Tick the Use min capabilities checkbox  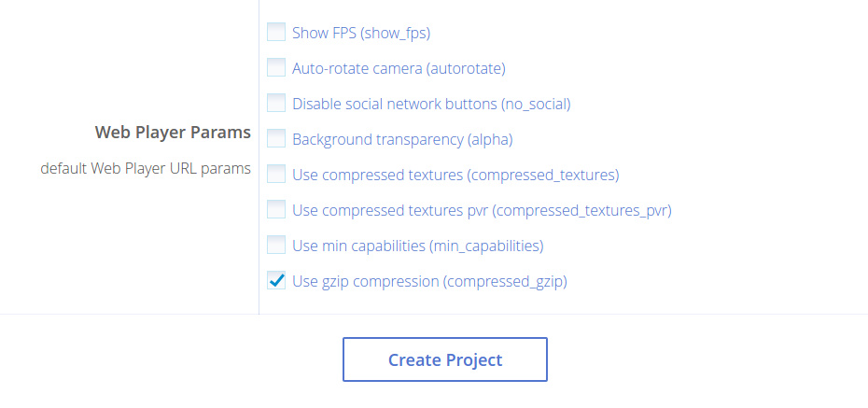pos(276,246)
